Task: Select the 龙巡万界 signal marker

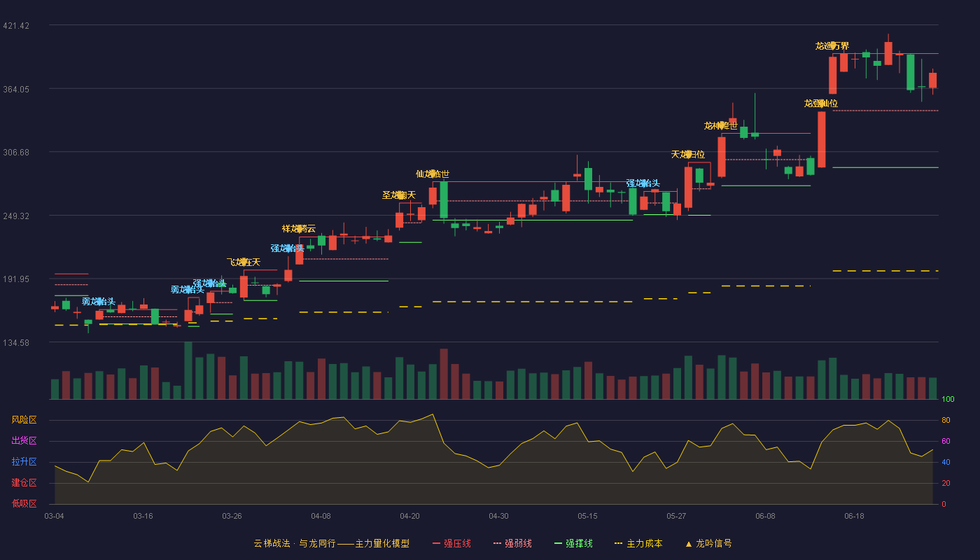Action: click(832, 46)
